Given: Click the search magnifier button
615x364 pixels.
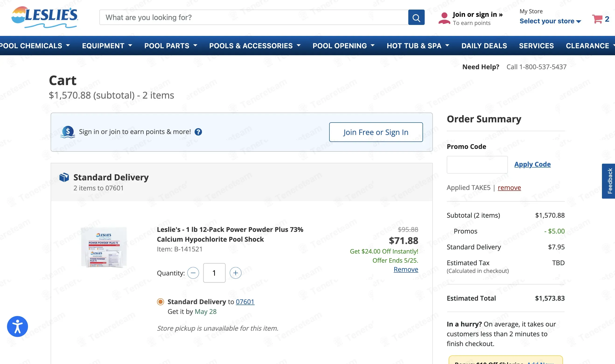Looking at the screenshot, I should click(416, 17).
